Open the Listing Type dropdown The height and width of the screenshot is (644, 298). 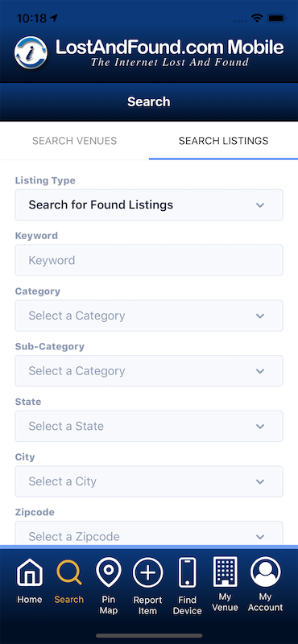149,204
